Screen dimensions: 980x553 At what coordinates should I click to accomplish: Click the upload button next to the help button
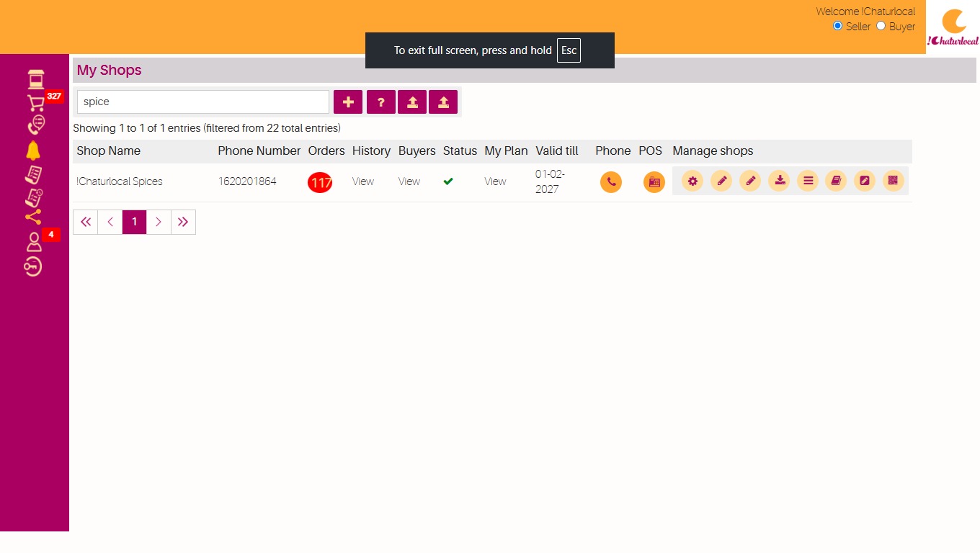[412, 102]
